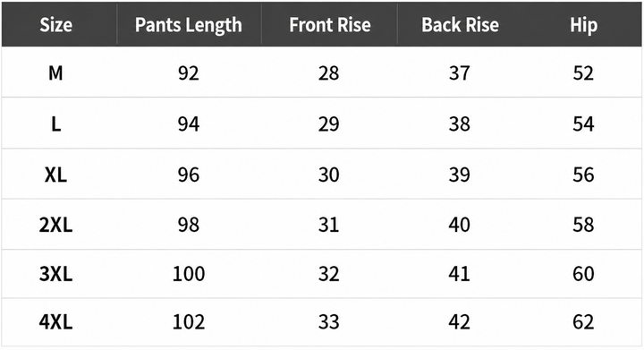Click the 2XL size row label
The width and height of the screenshot is (644, 350).
click(55, 225)
